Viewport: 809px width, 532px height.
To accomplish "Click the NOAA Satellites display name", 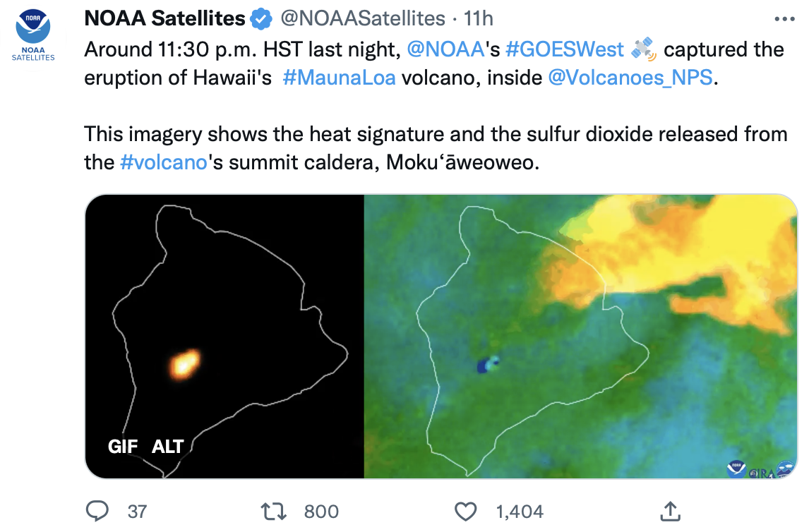I will pos(164,18).
